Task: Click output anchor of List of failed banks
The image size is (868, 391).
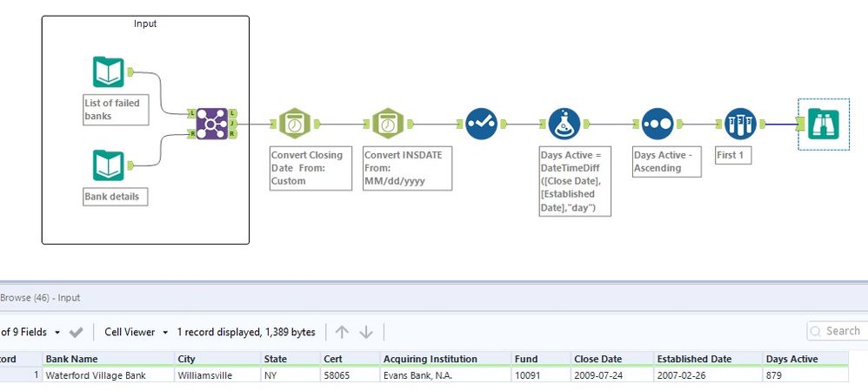Action: coord(130,71)
